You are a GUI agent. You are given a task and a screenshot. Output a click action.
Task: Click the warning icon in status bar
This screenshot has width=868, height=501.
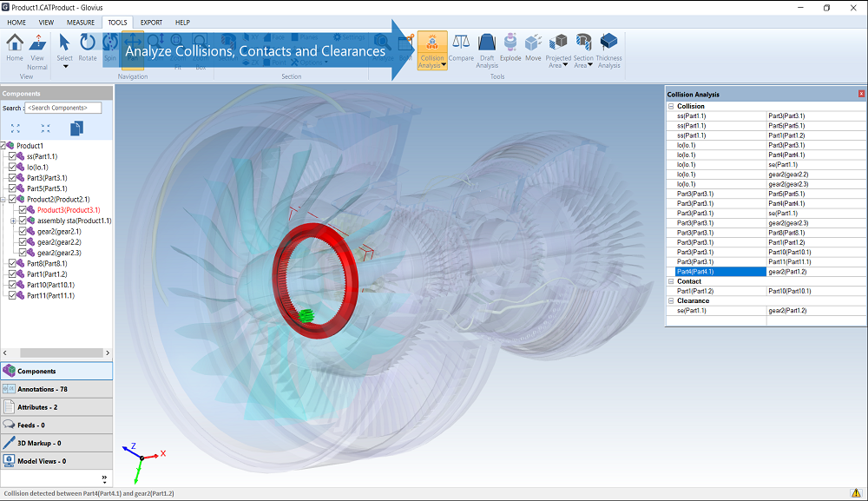point(856,492)
